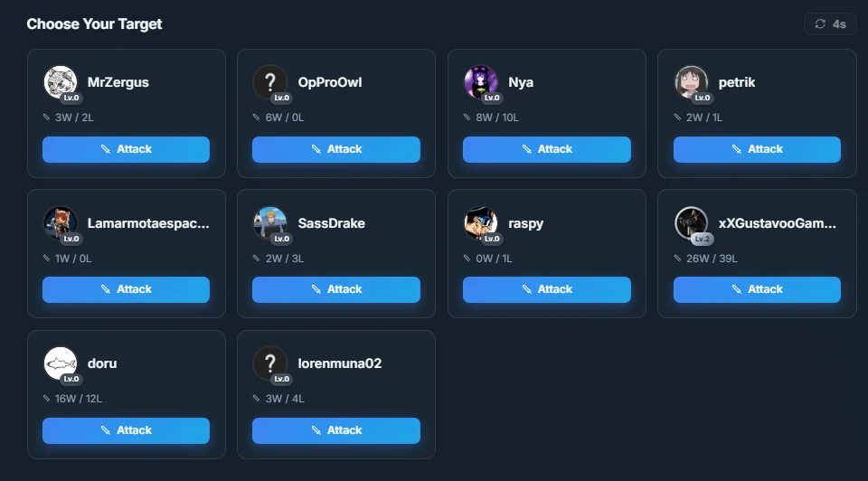
Task: Attack raspy
Action: pyautogui.click(x=547, y=289)
